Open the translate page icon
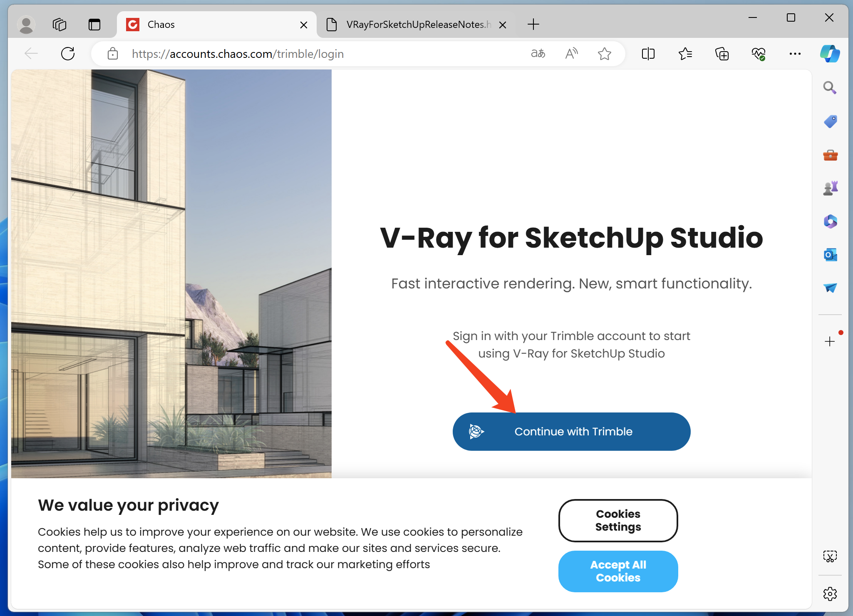Image resolution: width=853 pixels, height=616 pixels. tap(538, 54)
